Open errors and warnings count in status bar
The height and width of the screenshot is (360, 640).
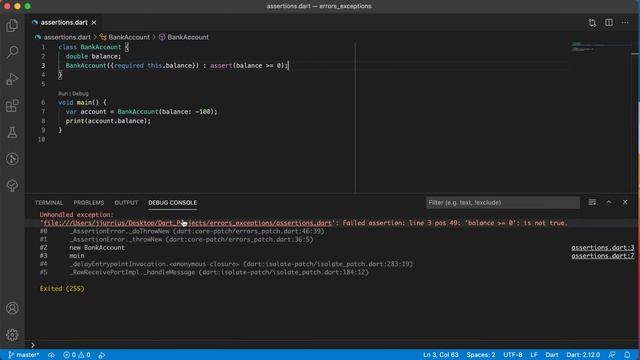pyautogui.click(x=76, y=355)
